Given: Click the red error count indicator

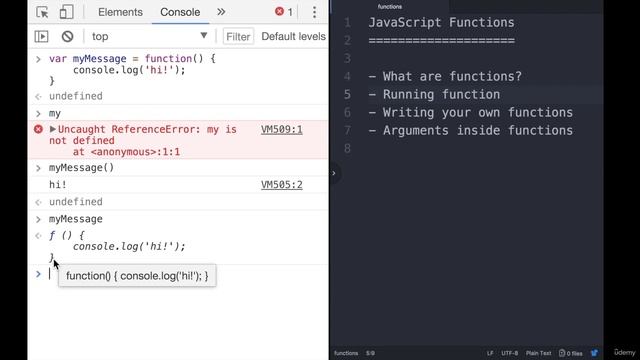Looking at the screenshot, I should click(x=284, y=12).
